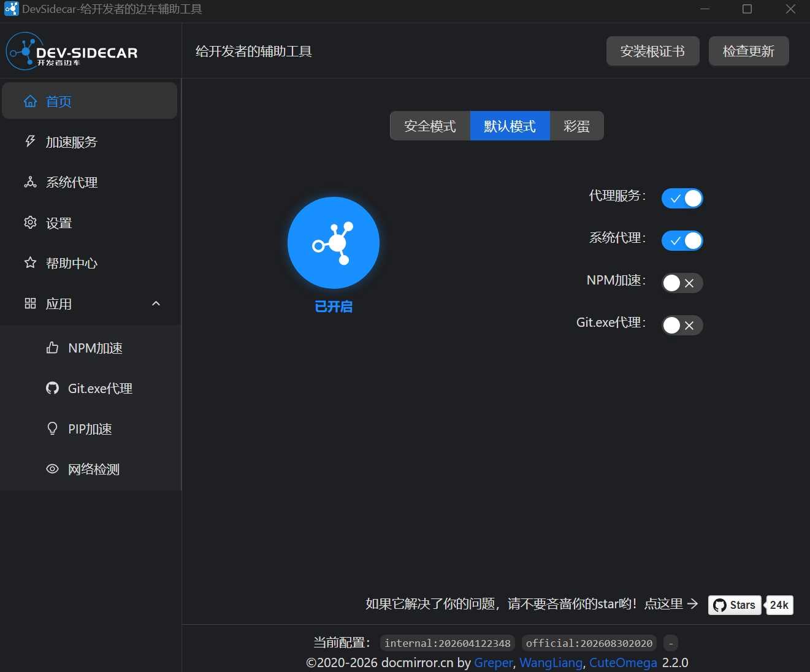Image resolution: width=810 pixels, height=672 pixels.
Task: Disable the 系统代理 toggle switch
Action: coord(682,240)
